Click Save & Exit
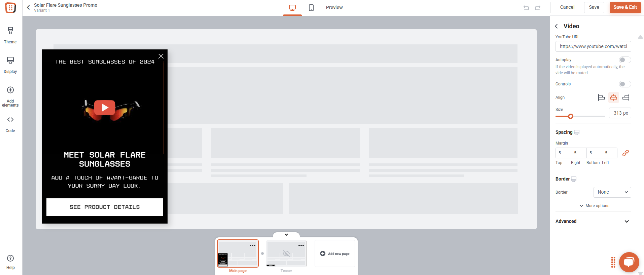Viewport: 644px width, 275px height. point(625,7)
